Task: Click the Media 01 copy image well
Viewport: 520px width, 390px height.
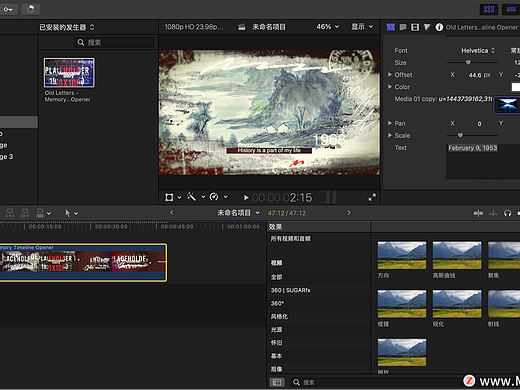Action: pos(507,105)
